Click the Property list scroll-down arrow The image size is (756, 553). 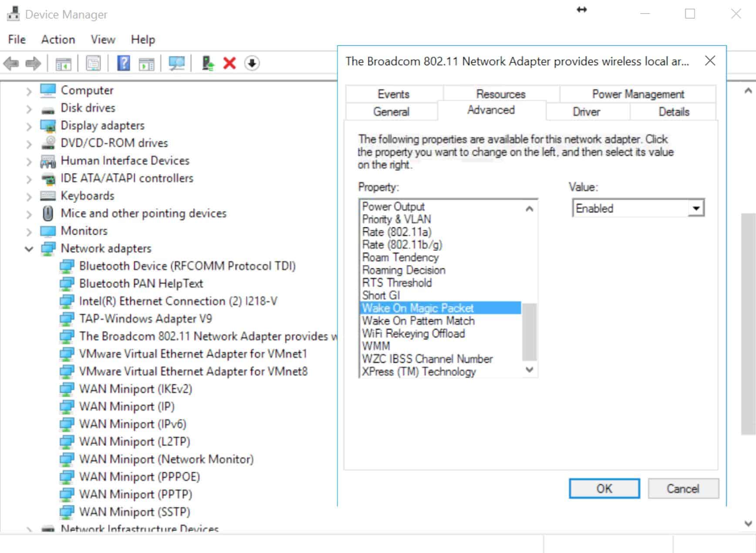point(530,370)
